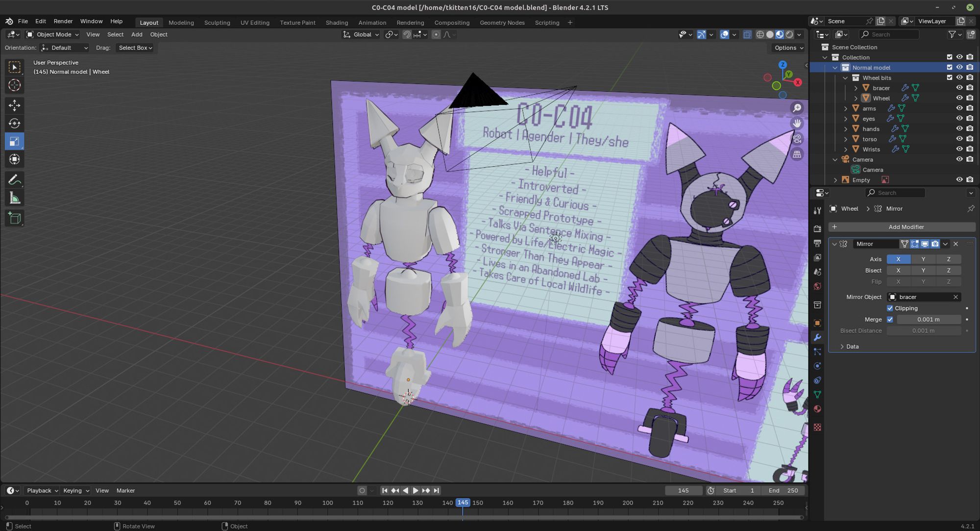Click the current frame 145 field

click(683, 491)
